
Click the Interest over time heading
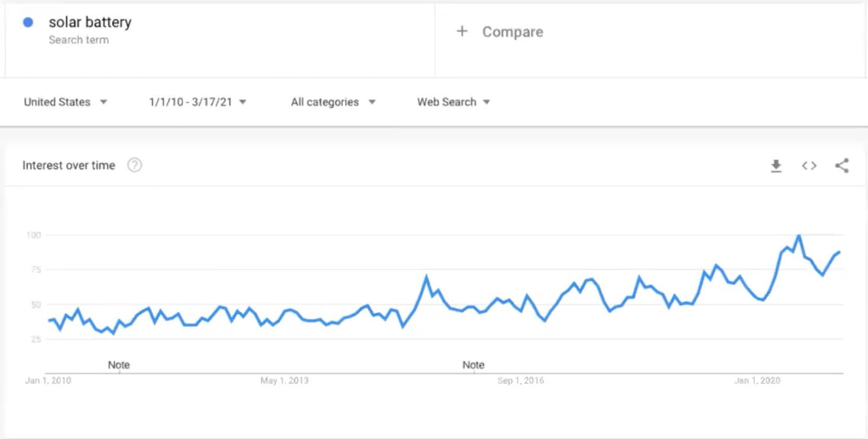(69, 165)
